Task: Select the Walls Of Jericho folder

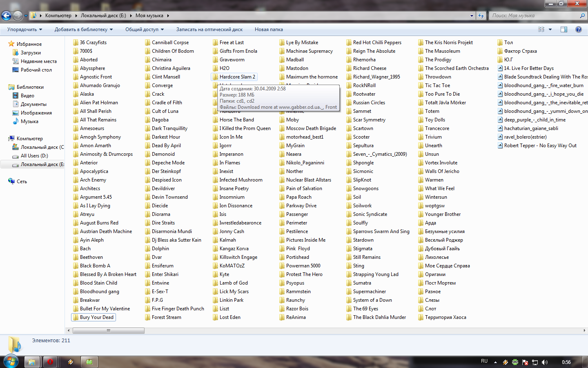Action: 439,171
